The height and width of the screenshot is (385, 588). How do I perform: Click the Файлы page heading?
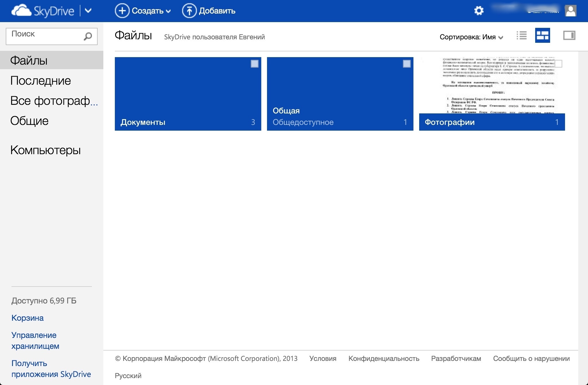(133, 36)
